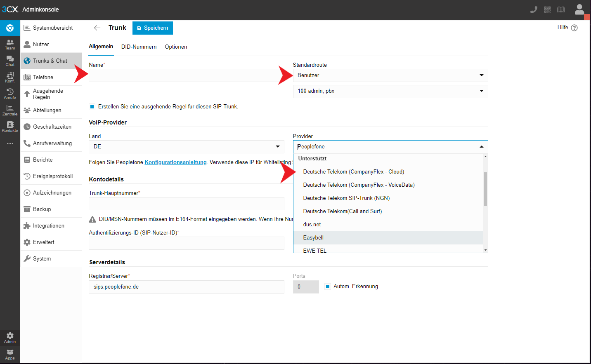
Task: Click the Authentifizierungs-ID input field
Action: coord(187,243)
